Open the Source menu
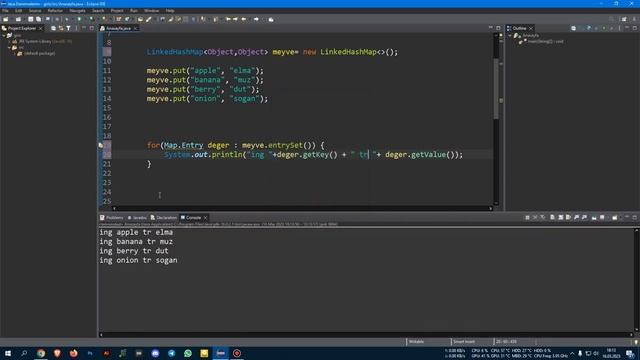This screenshot has height=360, width=640. coord(35,11)
